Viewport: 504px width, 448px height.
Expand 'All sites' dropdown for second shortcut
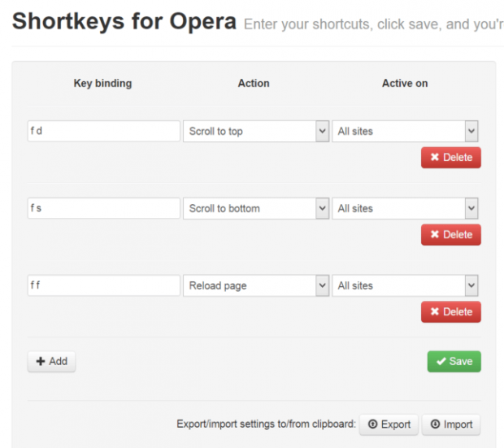405,209
